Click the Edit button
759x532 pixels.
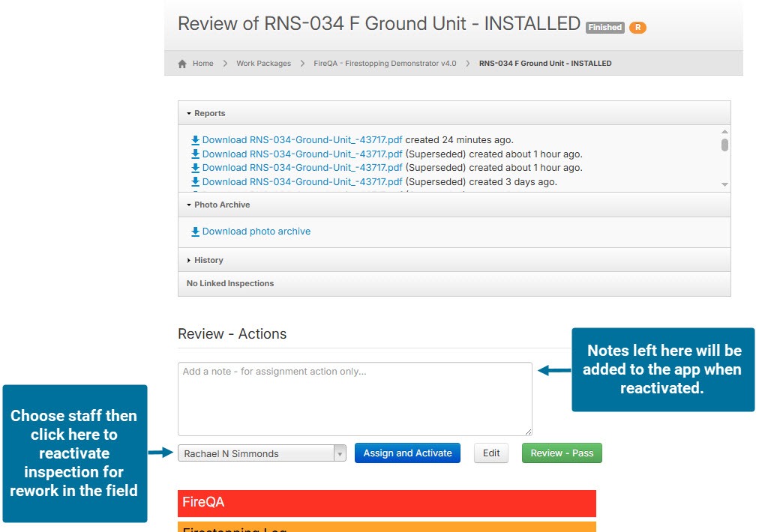pyautogui.click(x=491, y=453)
